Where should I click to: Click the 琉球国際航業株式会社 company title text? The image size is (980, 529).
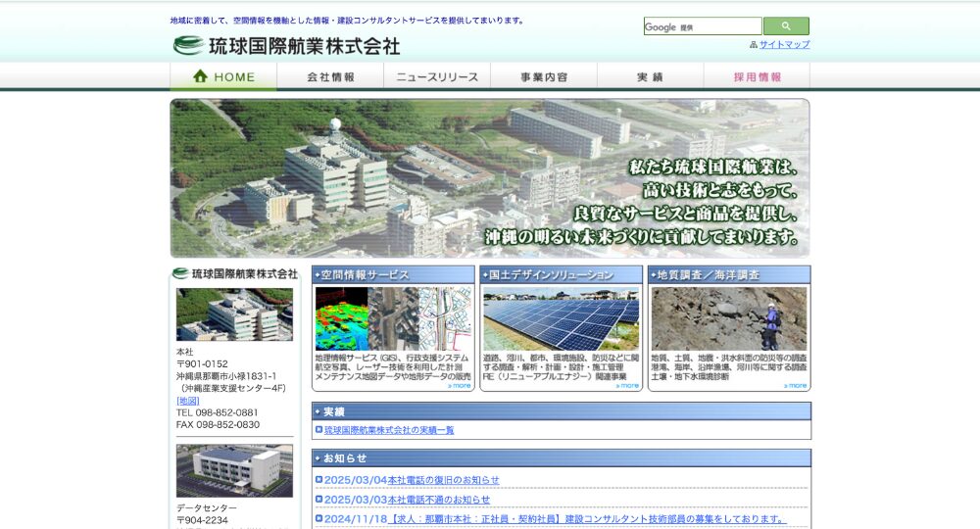[x=304, y=46]
